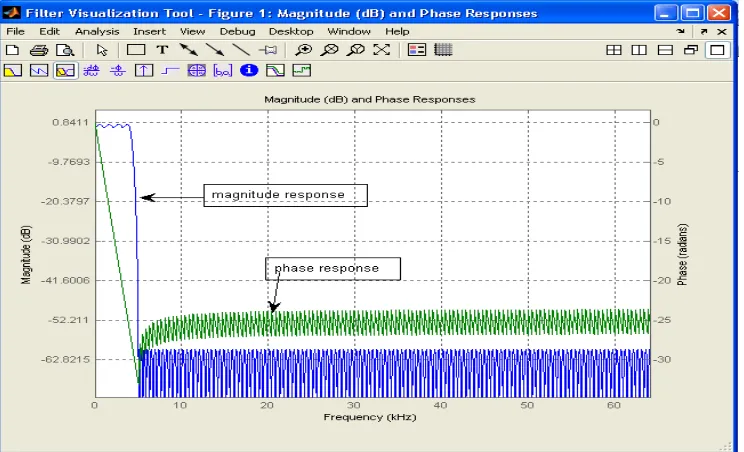Activate the Zoom Y-axis magnifier
The image size is (744, 452).
(355, 50)
